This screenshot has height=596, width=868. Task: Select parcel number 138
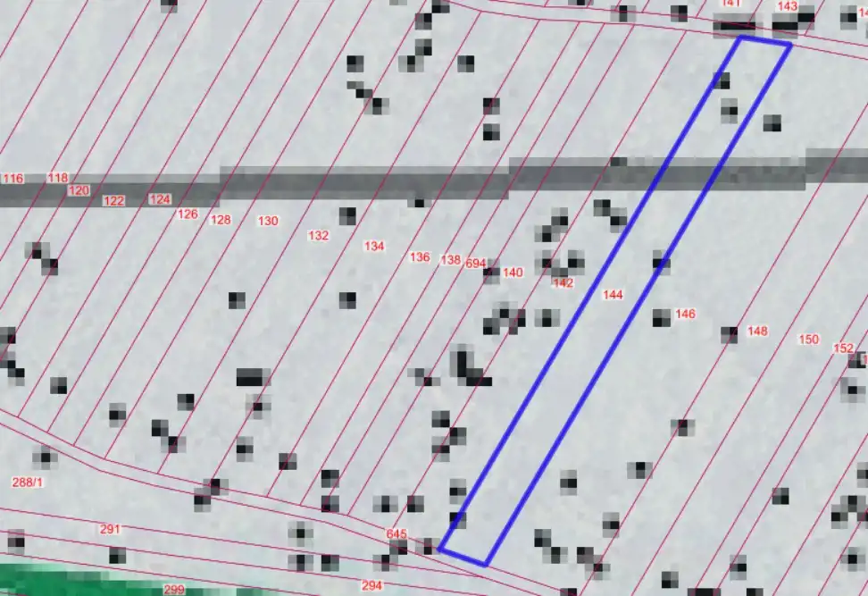tap(451, 260)
